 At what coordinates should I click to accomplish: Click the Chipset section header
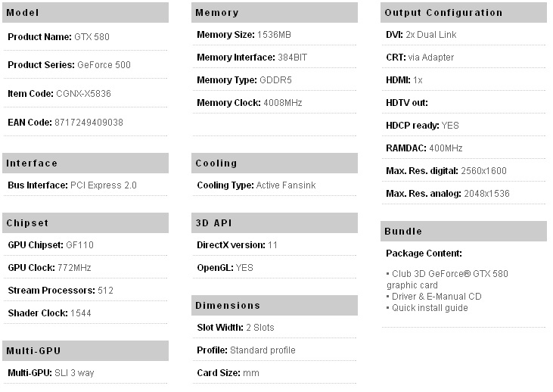[85, 223]
